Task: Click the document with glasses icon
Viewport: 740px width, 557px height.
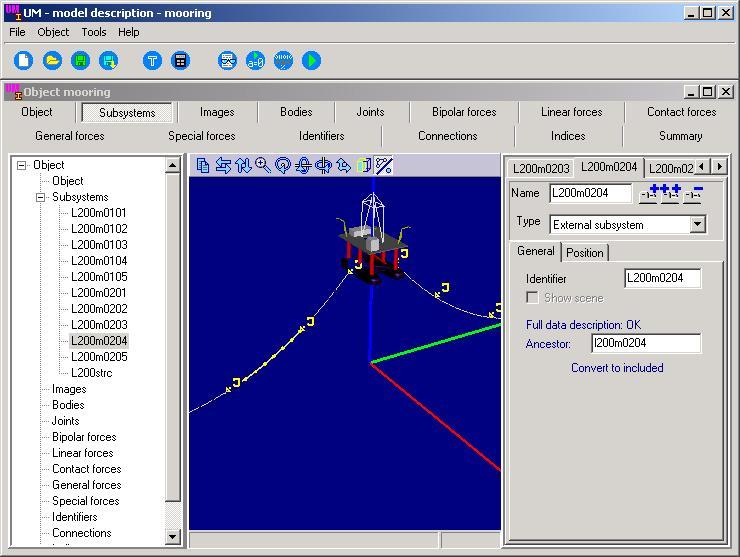Action: pyautogui.click(x=227, y=60)
